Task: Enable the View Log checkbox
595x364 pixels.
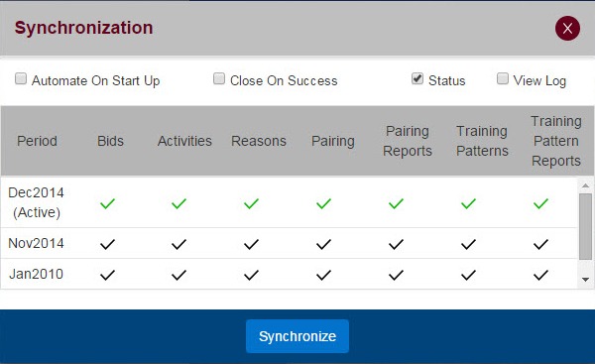Action: (503, 79)
